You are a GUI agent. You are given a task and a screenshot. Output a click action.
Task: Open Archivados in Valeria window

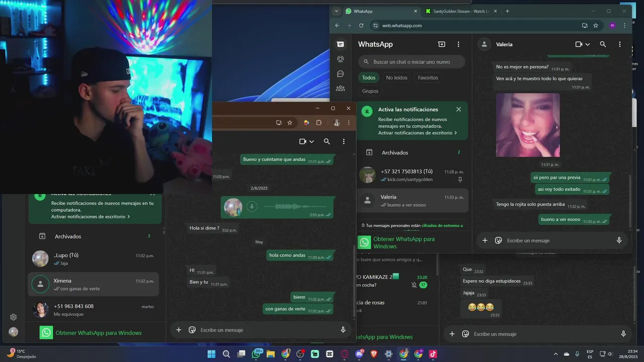coord(412,152)
